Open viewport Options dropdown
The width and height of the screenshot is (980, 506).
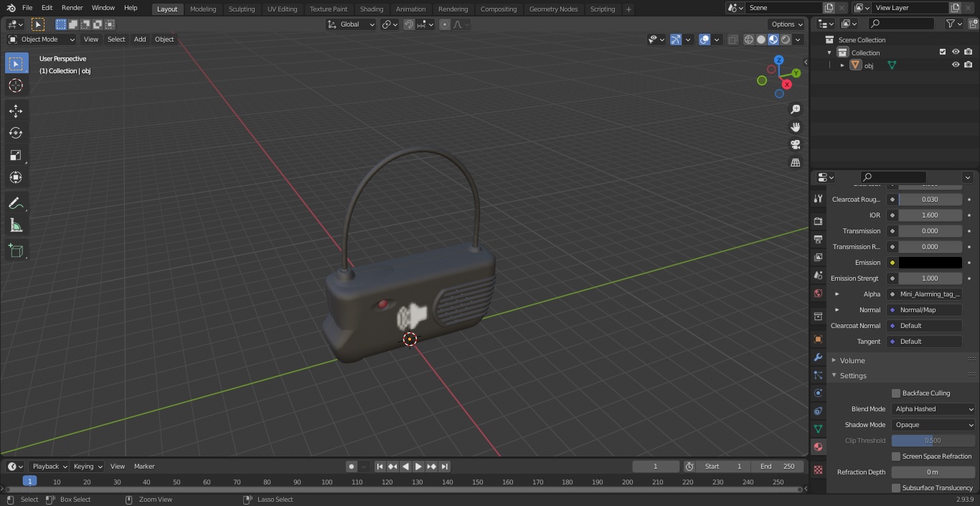pyautogui.click(x=787, y=24)
